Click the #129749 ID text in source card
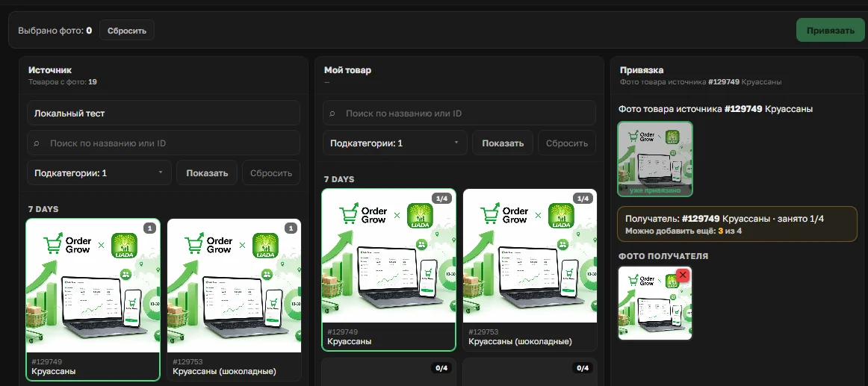The width and height of the screenshot is (868, 386). point(46,361)
